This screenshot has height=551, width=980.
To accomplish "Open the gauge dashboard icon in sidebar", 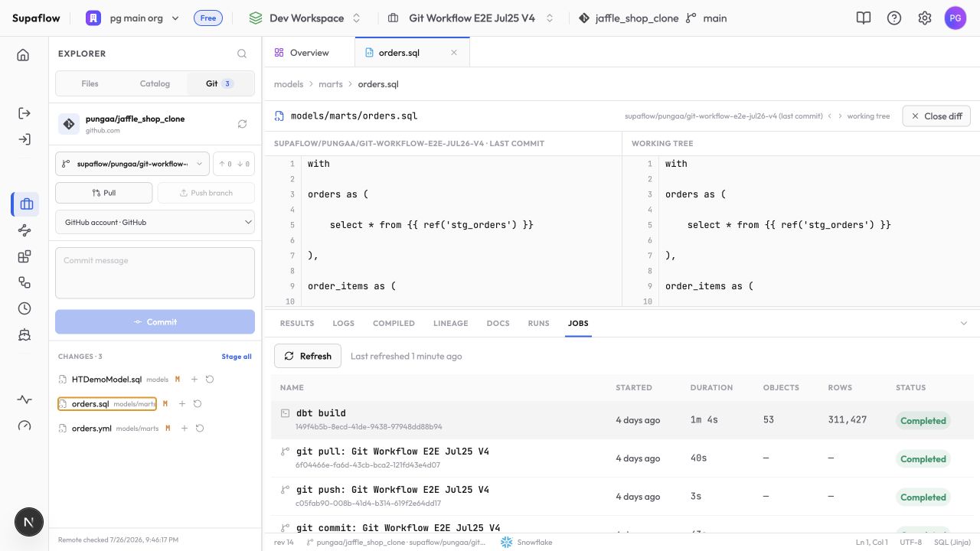I will (x=24, y=426).
